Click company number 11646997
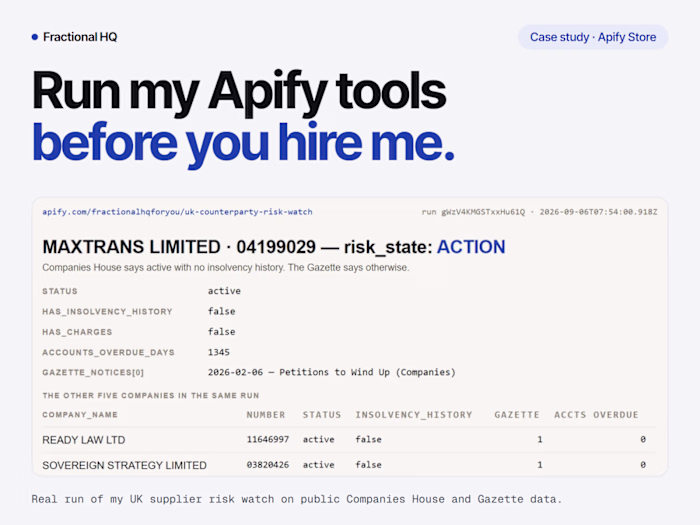 point(268,440)
